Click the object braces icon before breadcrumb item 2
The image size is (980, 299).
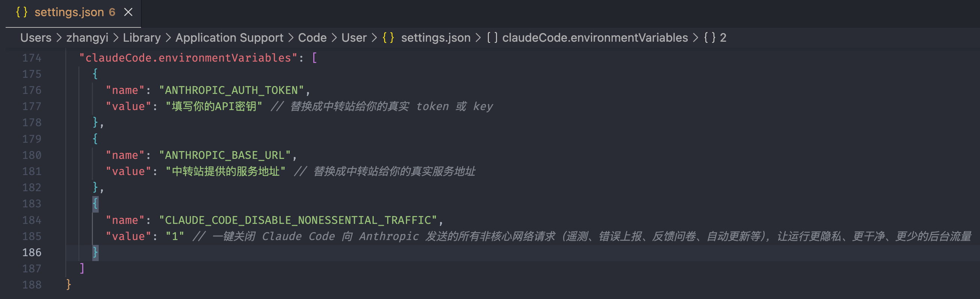pyautogui.click(x=709, y=38)
